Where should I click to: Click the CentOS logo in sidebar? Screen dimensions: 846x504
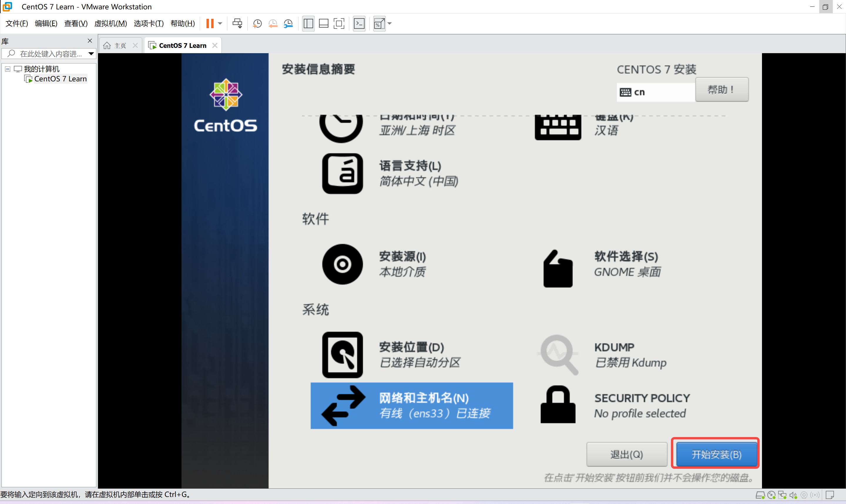pos(226,105)
